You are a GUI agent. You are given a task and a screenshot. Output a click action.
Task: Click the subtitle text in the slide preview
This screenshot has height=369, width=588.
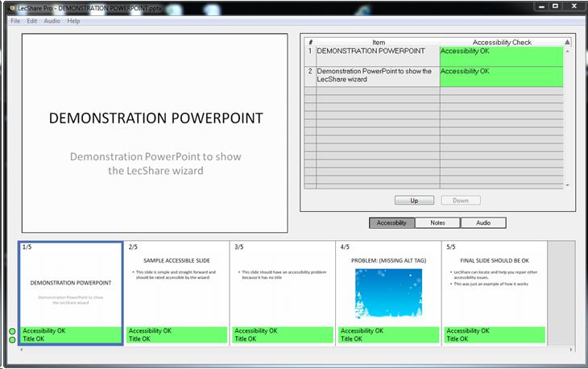point(155,164)
